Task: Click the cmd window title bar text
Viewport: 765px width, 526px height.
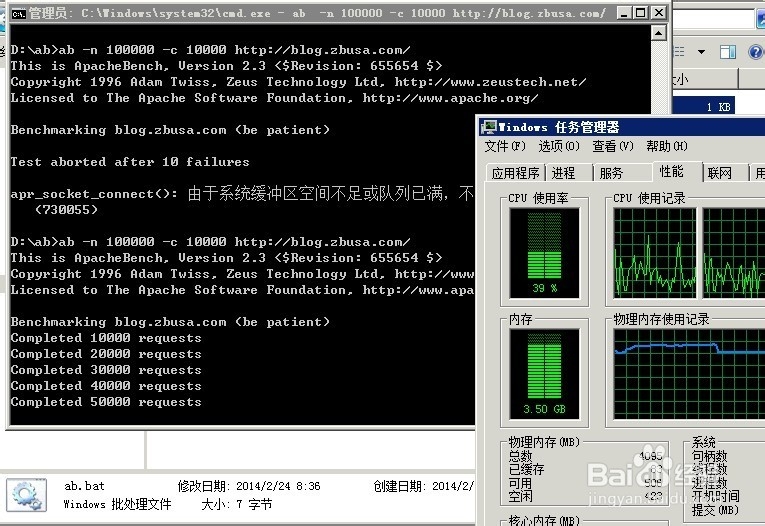Action: pos(317,13)
